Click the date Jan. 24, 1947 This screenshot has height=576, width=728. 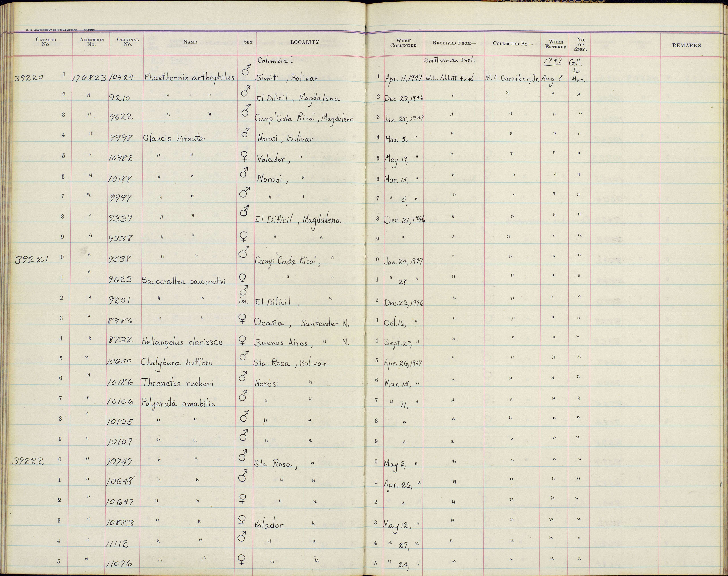point(404,261)
